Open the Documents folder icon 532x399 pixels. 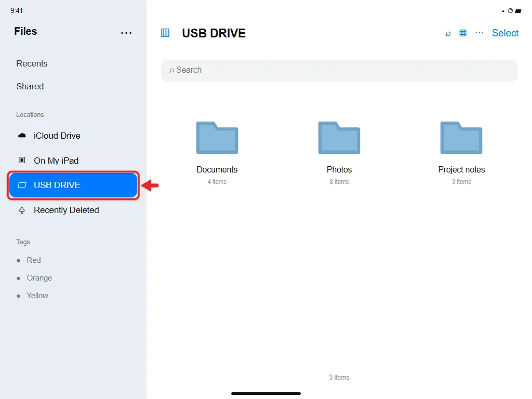pos(217,137)
